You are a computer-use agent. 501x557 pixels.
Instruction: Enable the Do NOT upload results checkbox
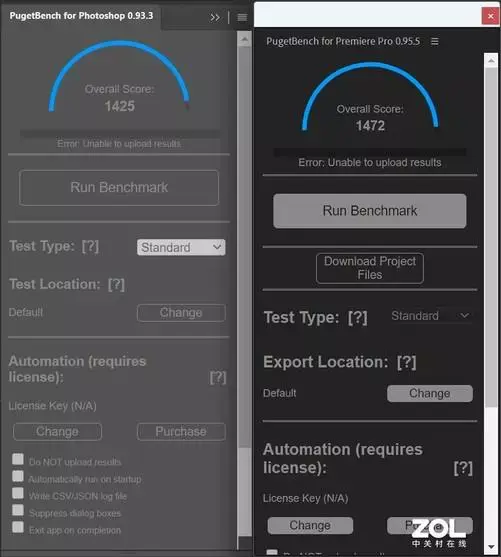coord(18,459)
